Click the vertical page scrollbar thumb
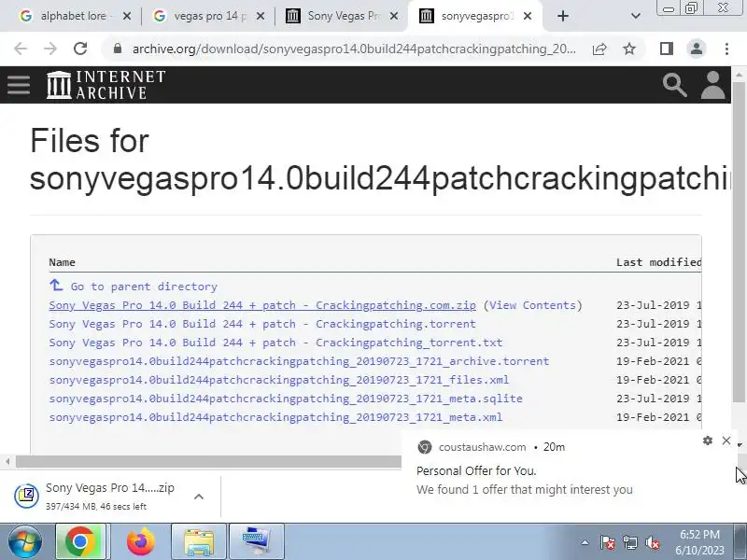This screenshot has width=747, height=560. 739,241
